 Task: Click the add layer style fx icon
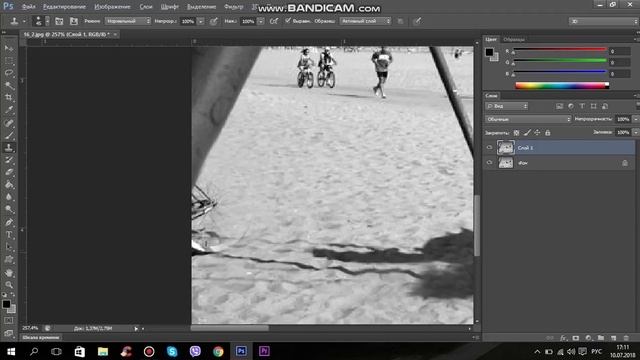click(563, 338)
